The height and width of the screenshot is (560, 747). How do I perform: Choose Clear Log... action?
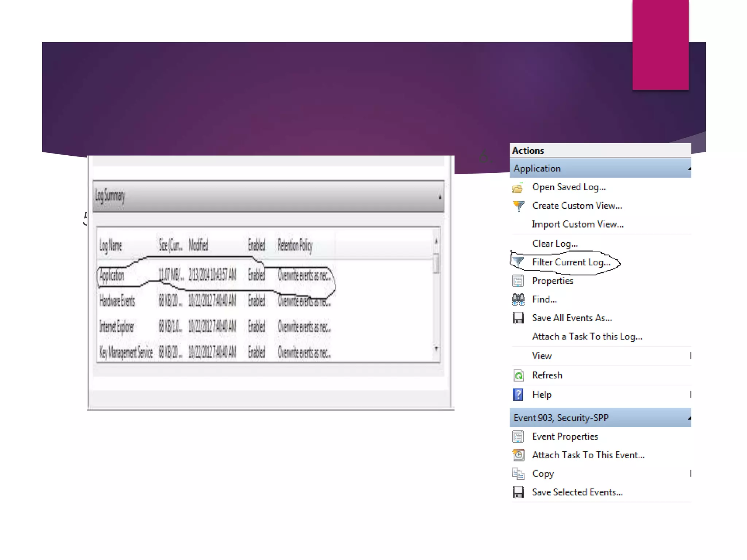point(555,244)
